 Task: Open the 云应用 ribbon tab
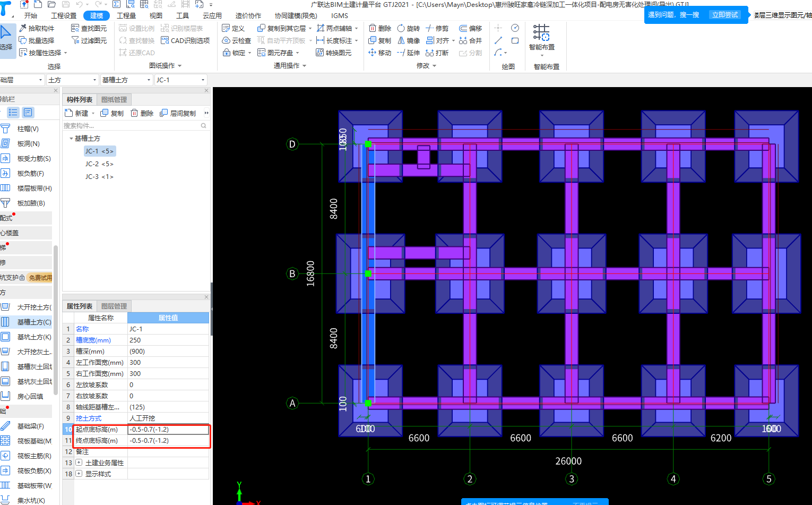tap(212, 15)
